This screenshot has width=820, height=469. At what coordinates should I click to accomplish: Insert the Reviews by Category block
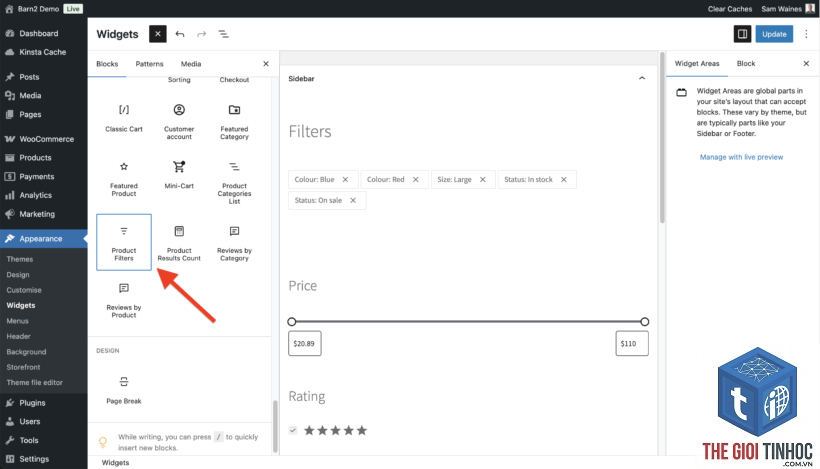pyautogui.click(x=234, y=243)
